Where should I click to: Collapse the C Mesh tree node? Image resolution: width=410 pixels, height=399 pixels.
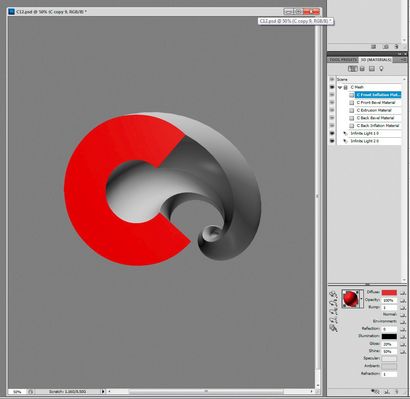tap(340, 88)
